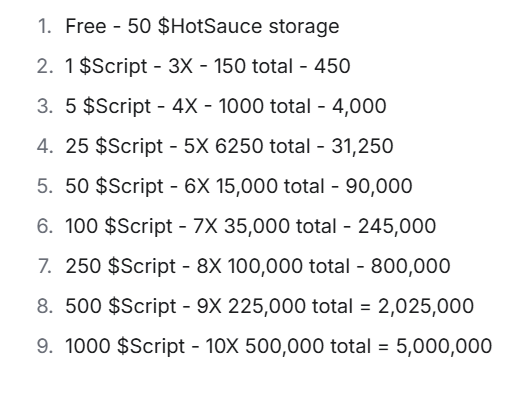Select the '1 $Script - 3X' list item

pyautogui.click(x=208, y=66)
